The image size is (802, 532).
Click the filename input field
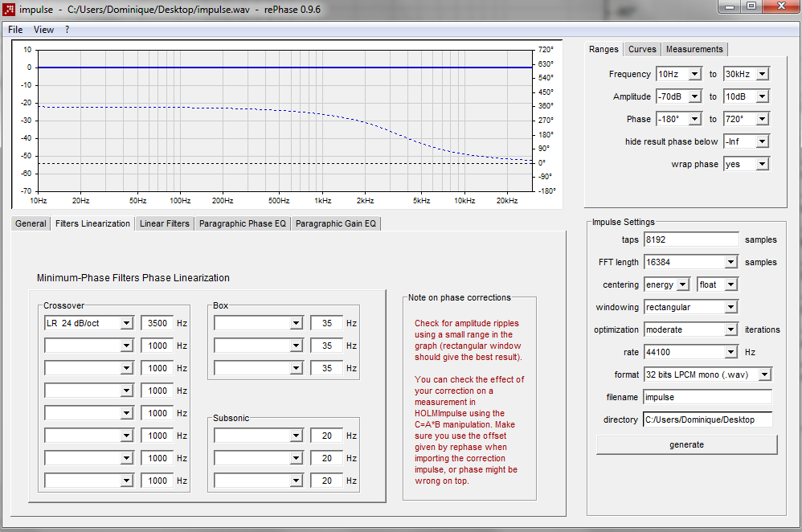707,397
